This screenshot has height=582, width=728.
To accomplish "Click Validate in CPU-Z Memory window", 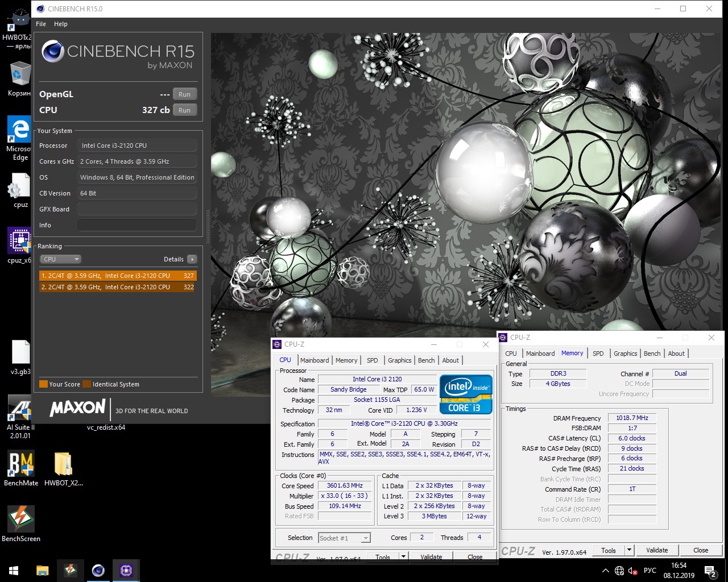I will [x=657, y=550].
